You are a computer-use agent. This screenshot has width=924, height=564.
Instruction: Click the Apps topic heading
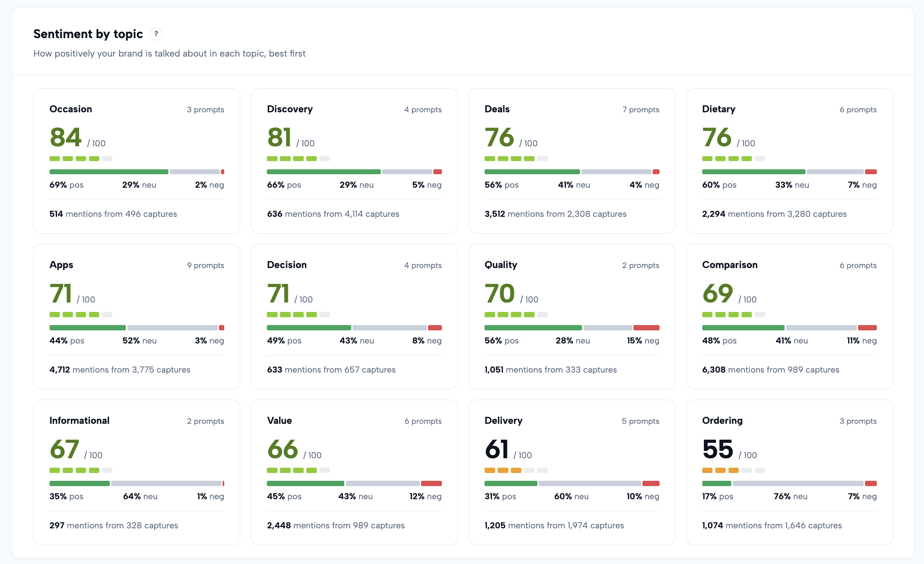[x=61, y=265]
